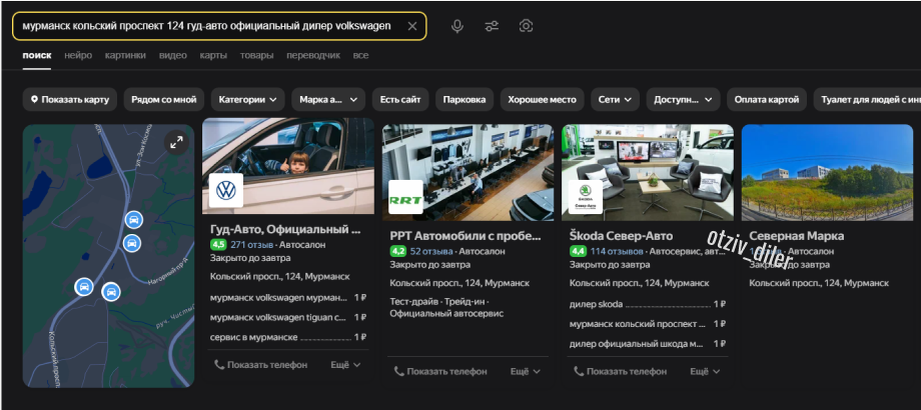Open the Гуд-Авто photo of child in car
This screenshot has width=921, height=410.
(x=288, y=166)
